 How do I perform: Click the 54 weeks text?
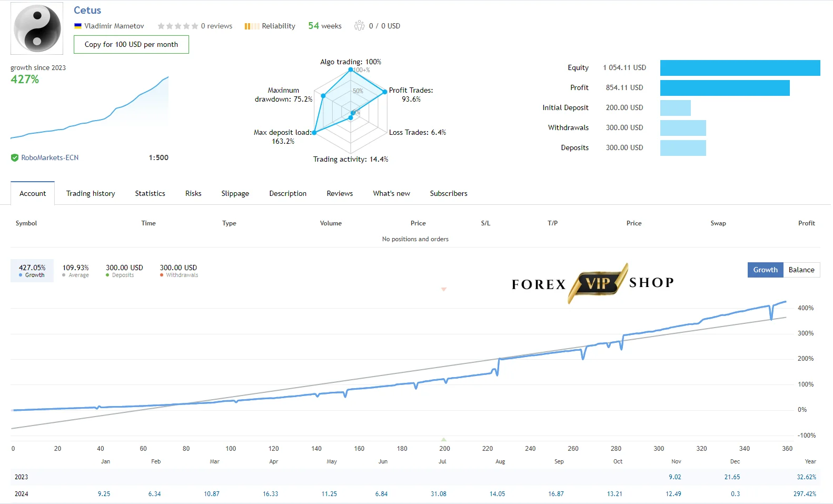[x=325, y=26]
